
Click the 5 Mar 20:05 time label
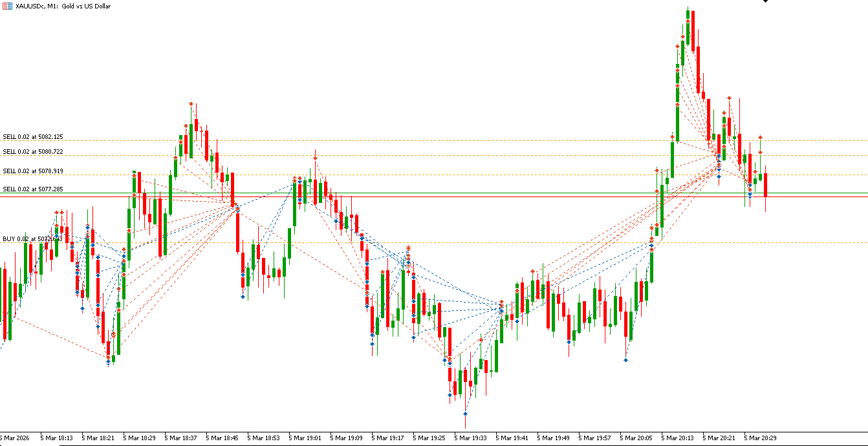tap(636, 438)
